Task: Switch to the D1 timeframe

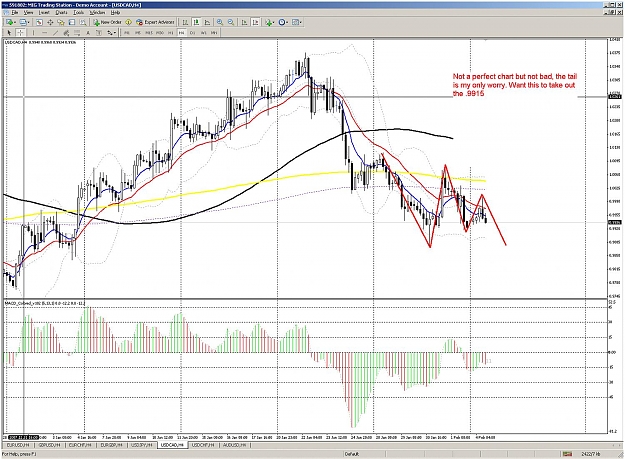Action: (193, 33)
